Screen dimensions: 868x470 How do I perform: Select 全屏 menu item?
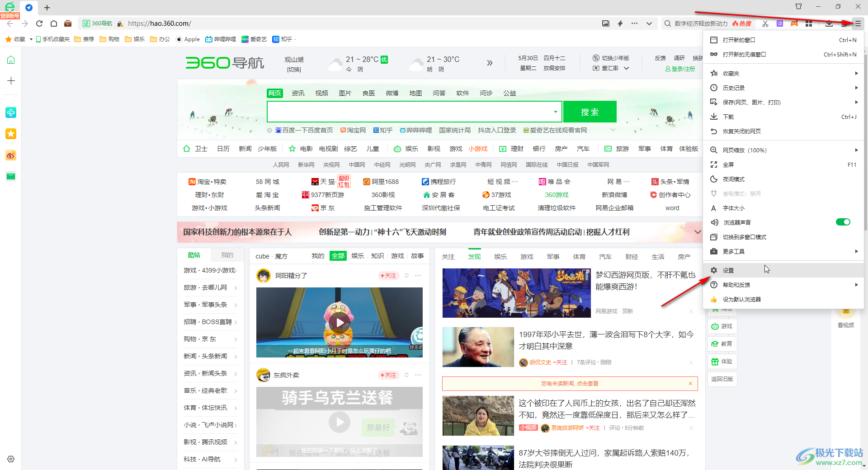click(783, 164)
